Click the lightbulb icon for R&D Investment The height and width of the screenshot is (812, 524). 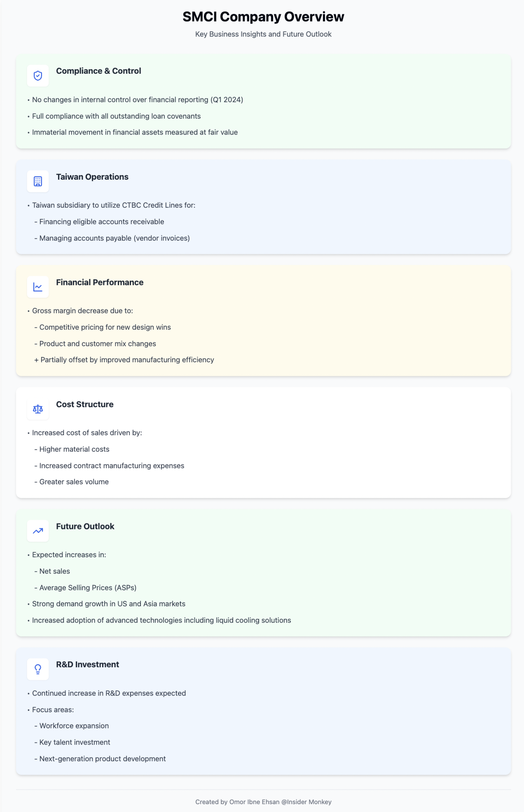[38, 669]
